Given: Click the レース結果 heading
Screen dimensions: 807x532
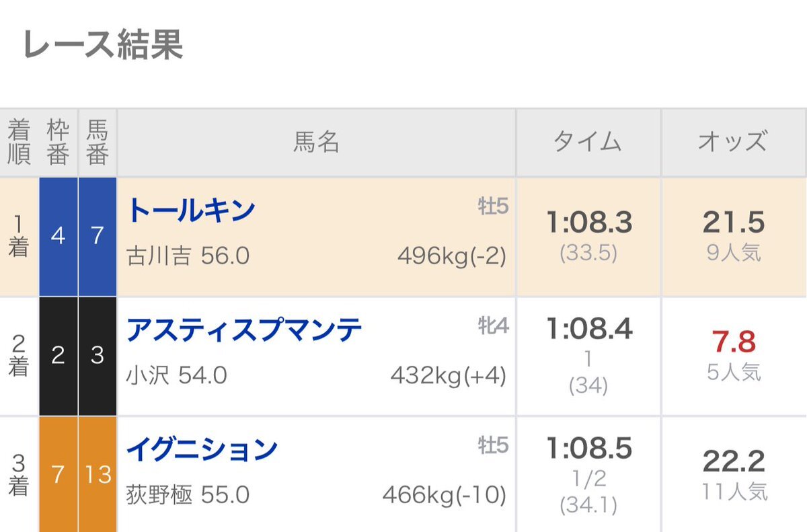Looking at the screenshot, I should (103, 45).
